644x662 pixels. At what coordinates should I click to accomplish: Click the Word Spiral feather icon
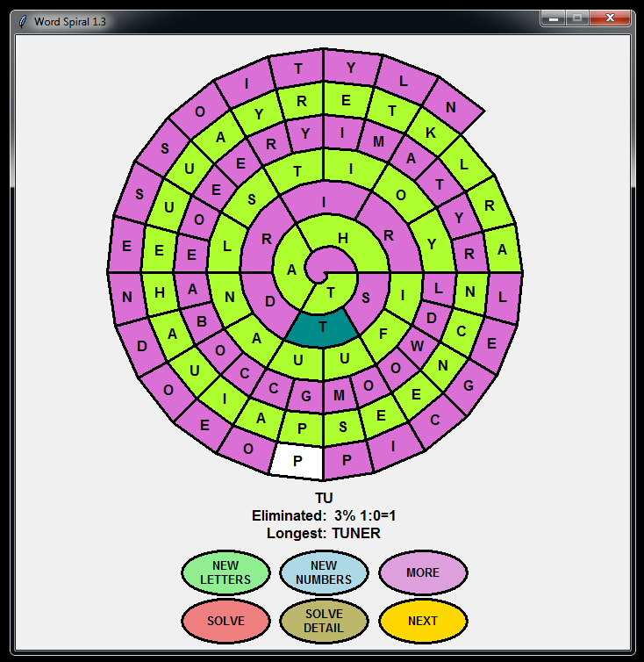(x=22, y=21)
